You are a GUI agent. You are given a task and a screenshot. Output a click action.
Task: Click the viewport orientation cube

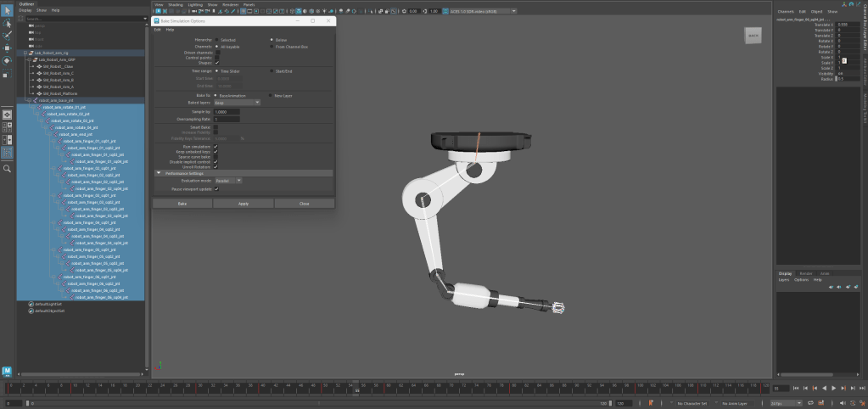tap(753, 36)
